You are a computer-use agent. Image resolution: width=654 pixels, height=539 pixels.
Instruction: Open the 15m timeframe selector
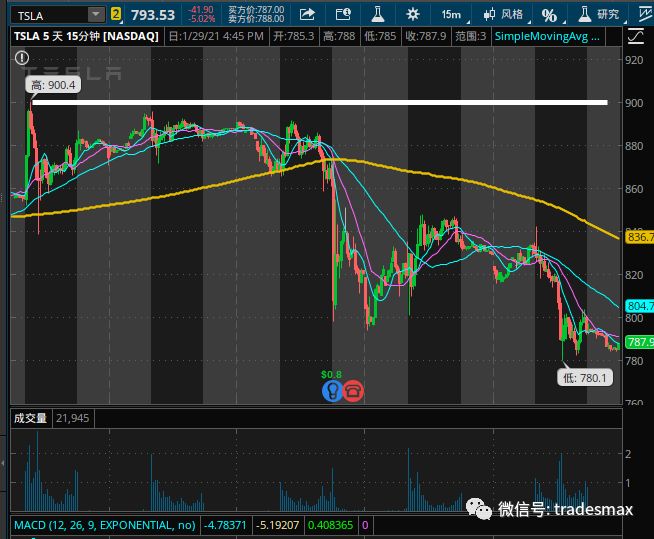click(452, 15)
